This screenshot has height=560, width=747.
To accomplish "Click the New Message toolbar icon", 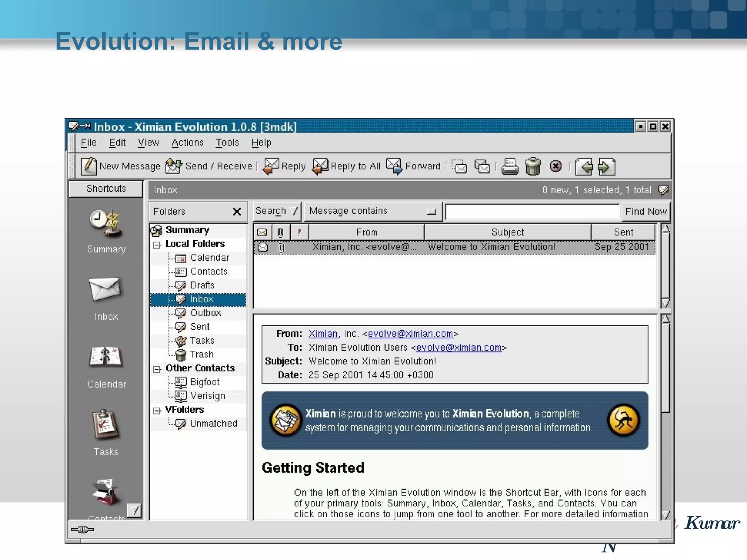I will [x=89, y=166].
